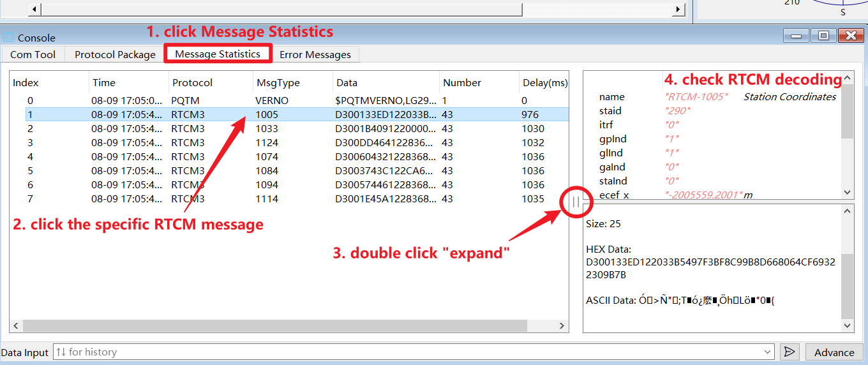This screenshot has width=868, height=365.
Task: Maximize the Console panel window
Action: (823, 36)
